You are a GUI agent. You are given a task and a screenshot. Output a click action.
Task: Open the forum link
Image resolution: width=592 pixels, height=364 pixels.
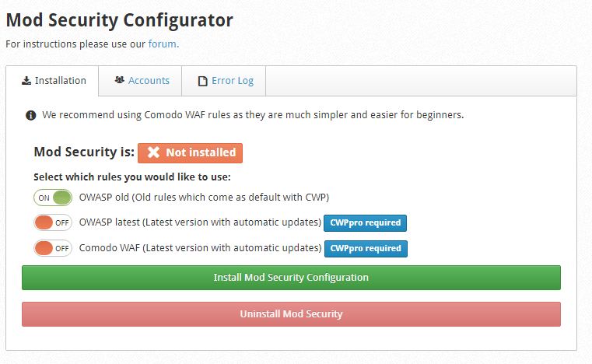pyautogui.click(x=163, y=44)
